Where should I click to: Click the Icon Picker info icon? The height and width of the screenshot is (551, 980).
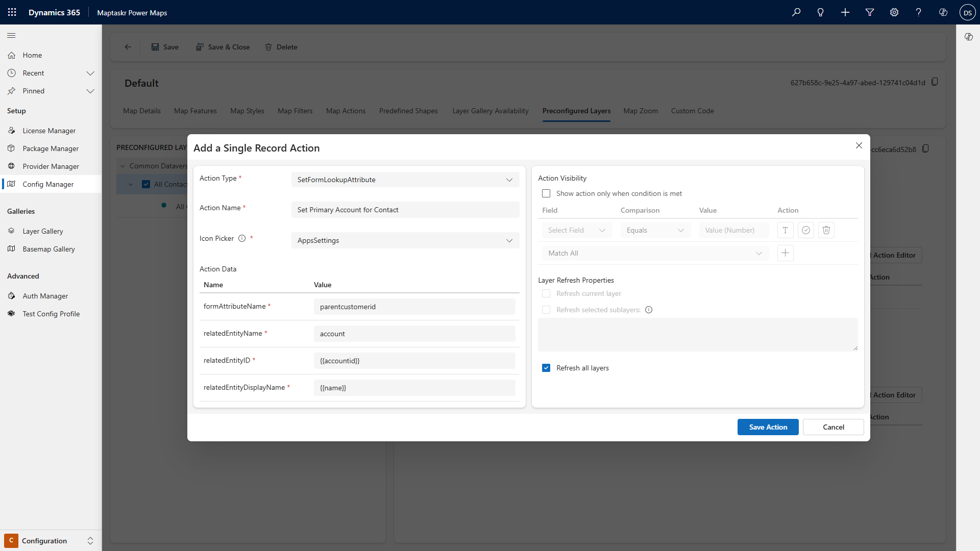tap(242, 238)
